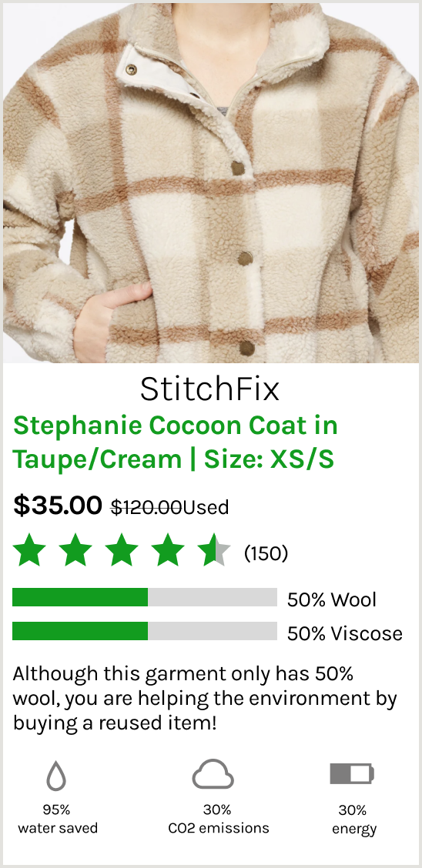Select the half-filled fifth rating star
Screen dimensions: 422x868
point(214,553)
